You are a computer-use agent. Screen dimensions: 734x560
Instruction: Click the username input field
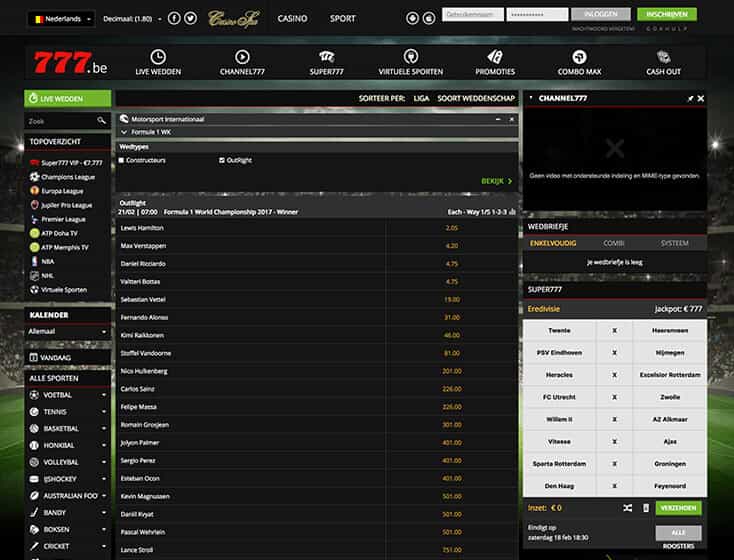(473, 14)
